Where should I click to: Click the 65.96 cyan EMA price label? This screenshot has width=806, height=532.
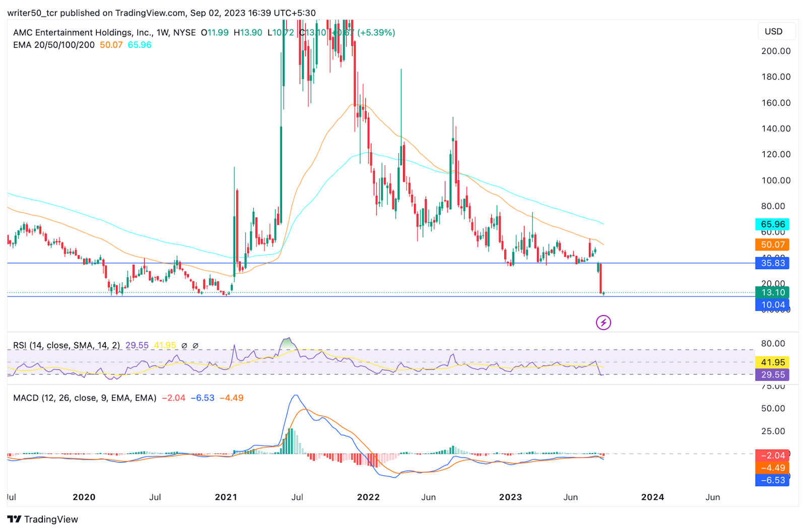tap(772, 224)
